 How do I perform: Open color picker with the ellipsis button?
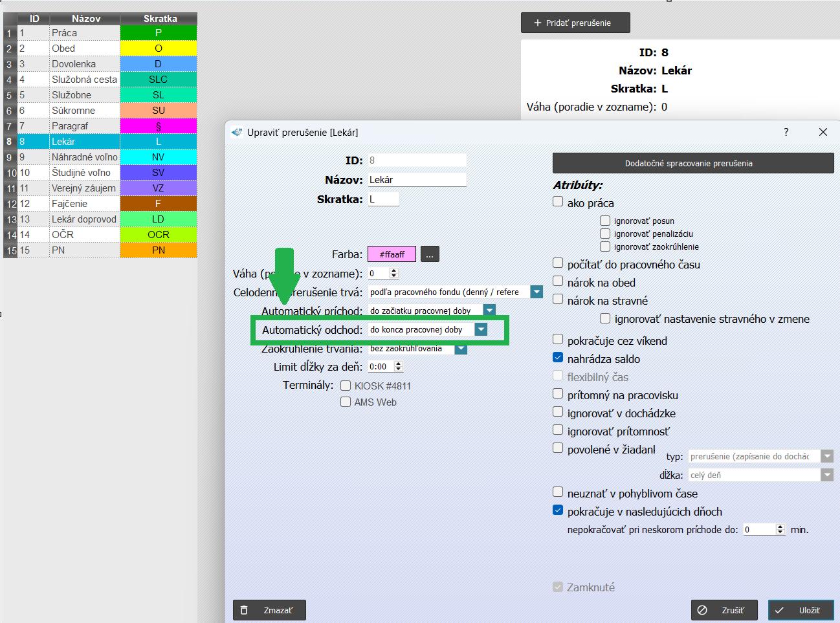(x=430, y=254)
